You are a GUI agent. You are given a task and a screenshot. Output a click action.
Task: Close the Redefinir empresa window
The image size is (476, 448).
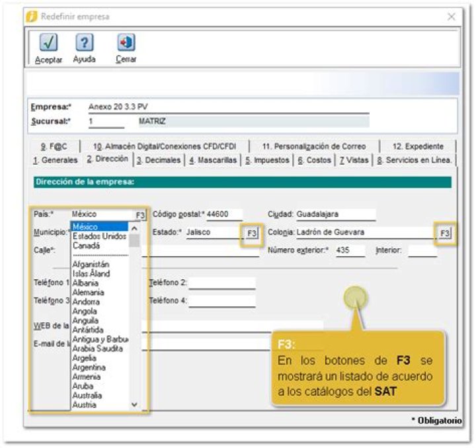[452, 17]
